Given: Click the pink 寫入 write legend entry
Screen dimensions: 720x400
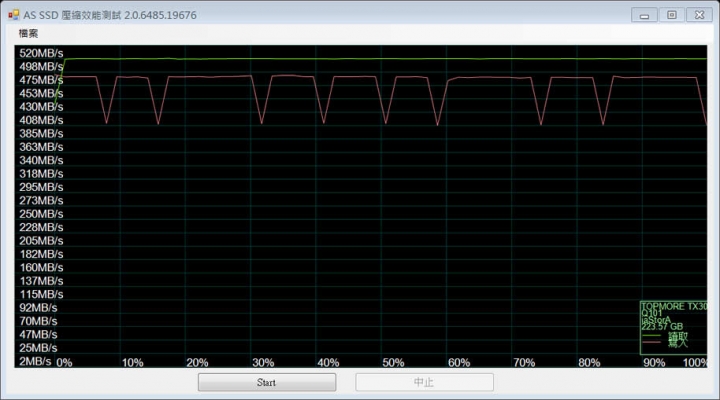Looking at the screenshot, I should 665,343.
